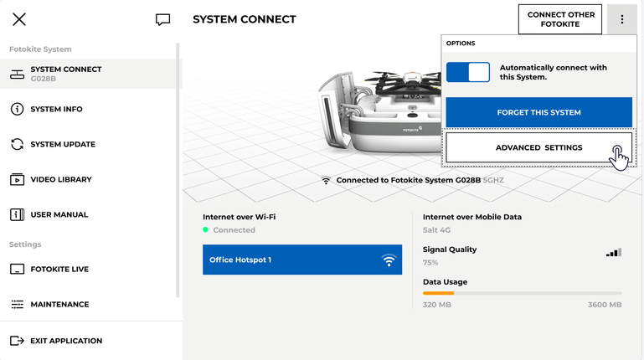Click the Maintenance sliders icon
This screenshot has height=360, width=644.
[x=17, y=305]
